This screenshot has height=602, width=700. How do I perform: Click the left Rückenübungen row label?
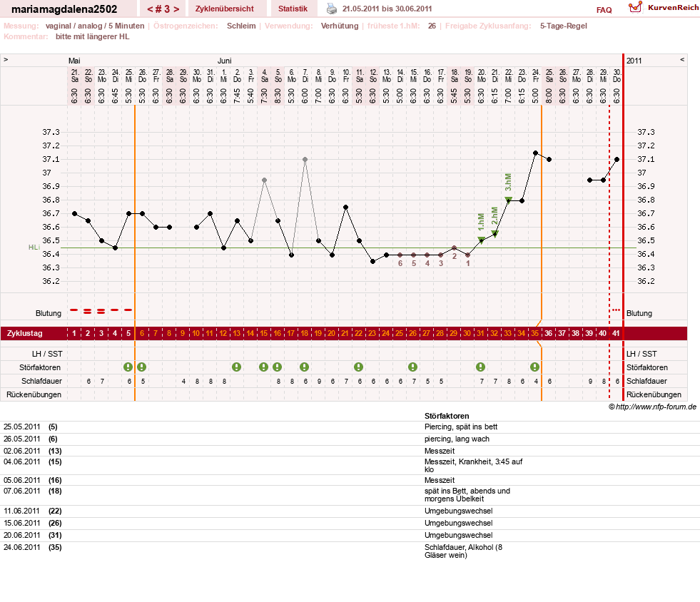point(34,394)
